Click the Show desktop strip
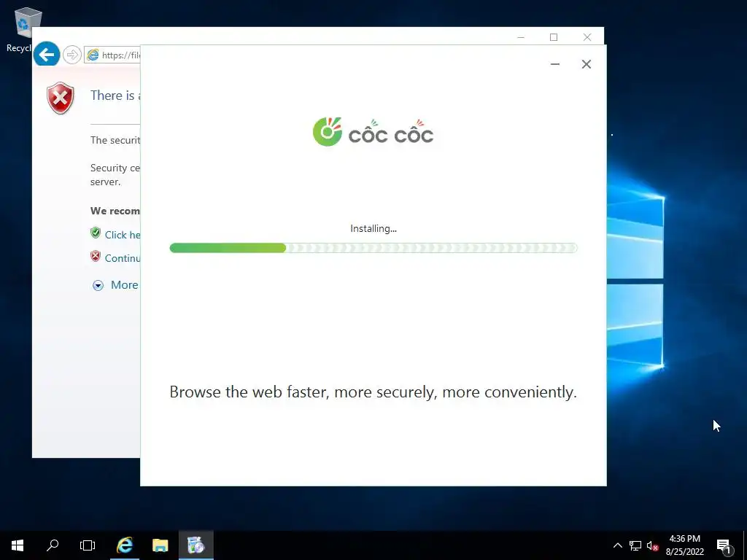 click(745, 545)
